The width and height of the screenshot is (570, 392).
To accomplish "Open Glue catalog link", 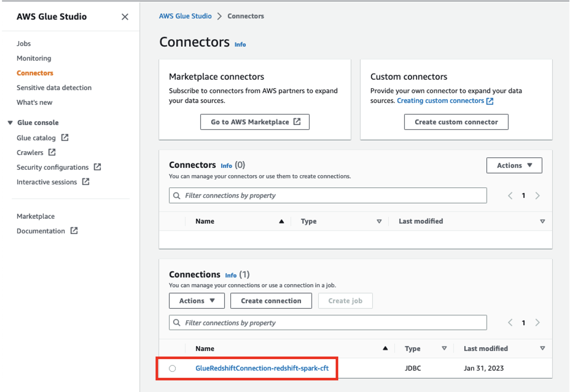I will (x=36, y=138).
